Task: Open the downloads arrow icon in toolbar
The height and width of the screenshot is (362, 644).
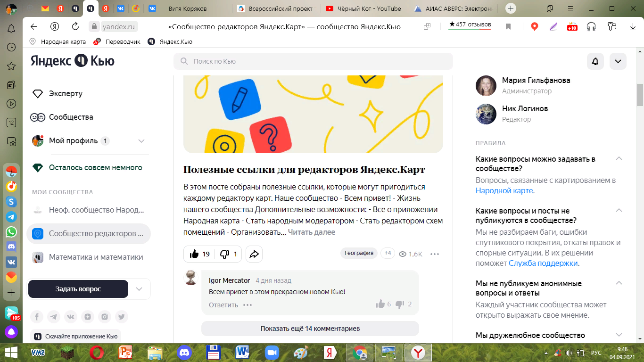Action: coord(633,27)
